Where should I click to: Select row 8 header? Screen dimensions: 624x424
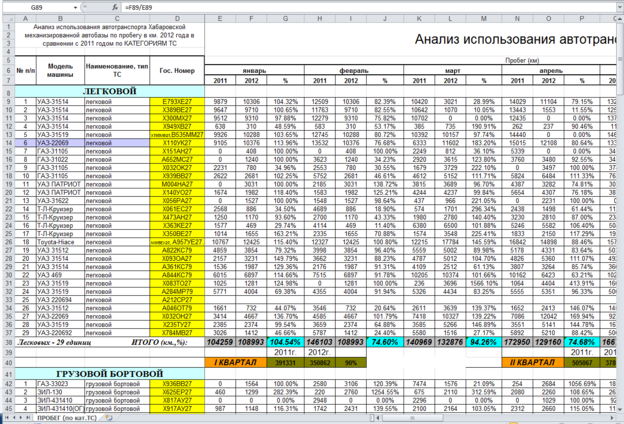pyautogui.click(x=6, y=90)
